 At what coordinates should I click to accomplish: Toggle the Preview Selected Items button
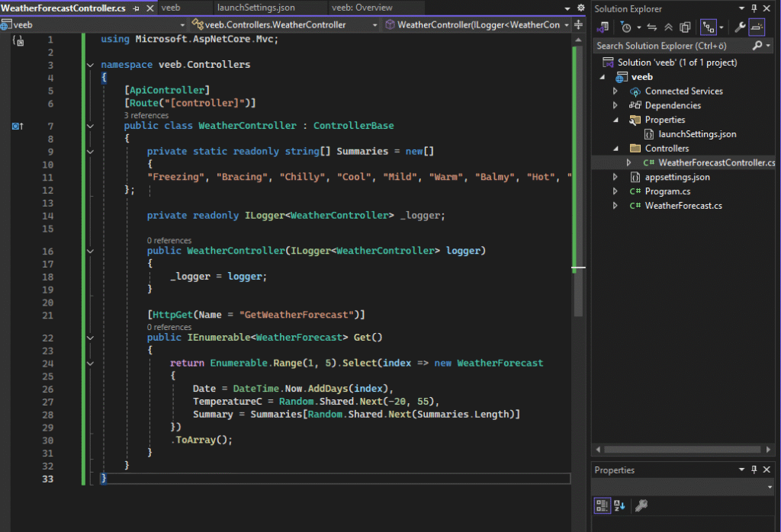click(756, 27)
